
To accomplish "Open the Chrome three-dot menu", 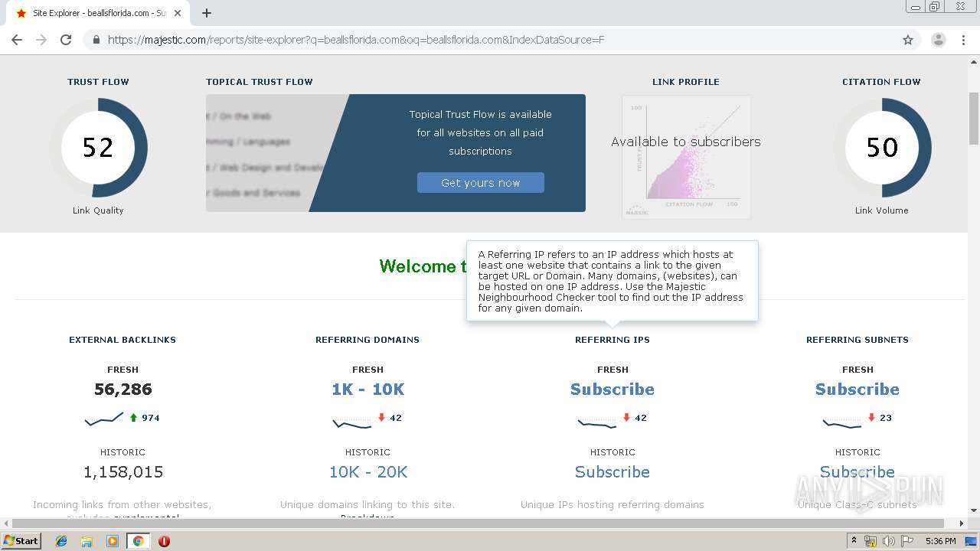I will click(963, 40).
